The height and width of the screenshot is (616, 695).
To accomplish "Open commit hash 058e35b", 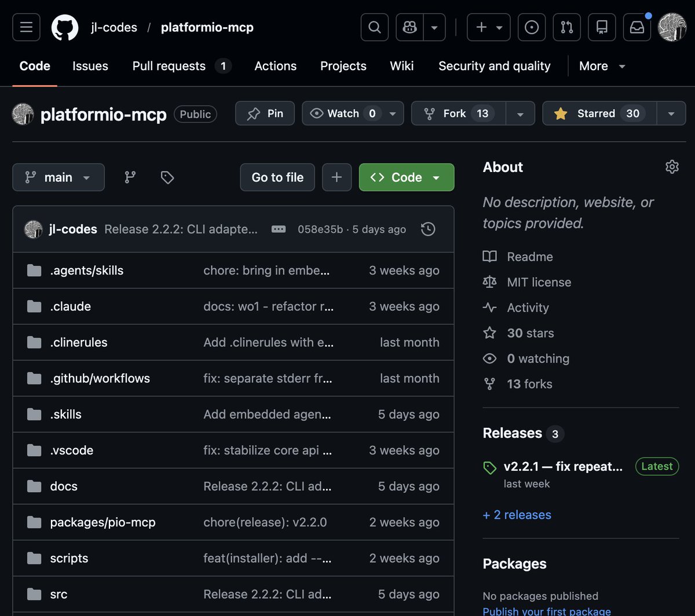I will click(x=320, y=229).
